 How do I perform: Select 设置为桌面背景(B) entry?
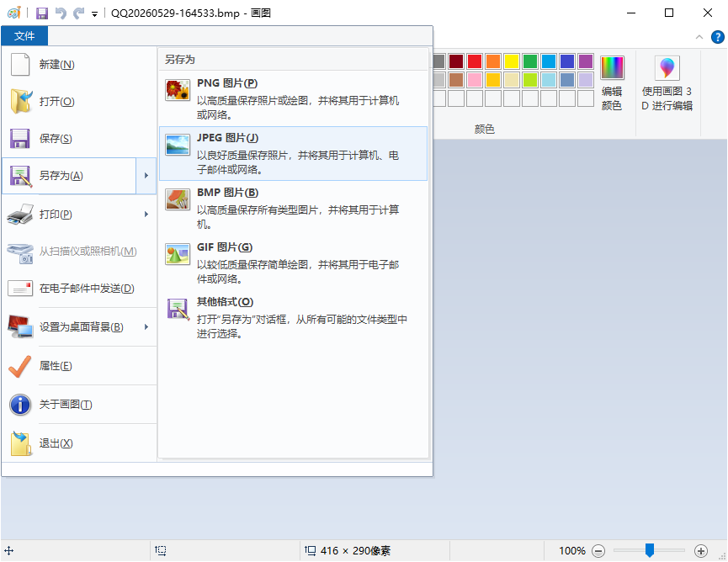coord(79,326)
